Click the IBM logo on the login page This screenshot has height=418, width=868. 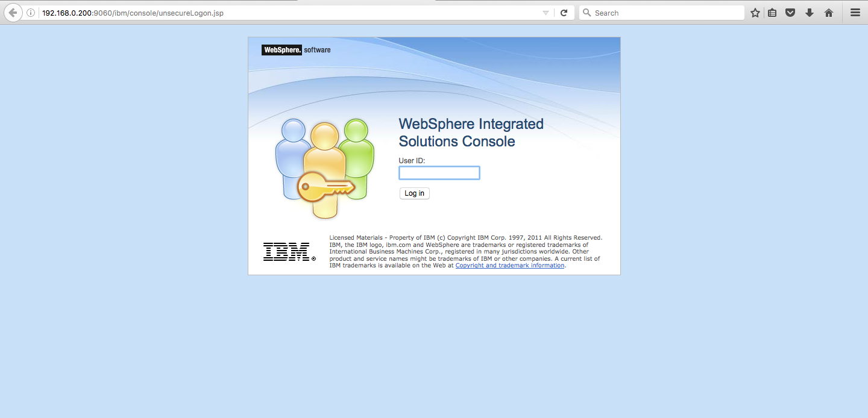pos(288,251)
